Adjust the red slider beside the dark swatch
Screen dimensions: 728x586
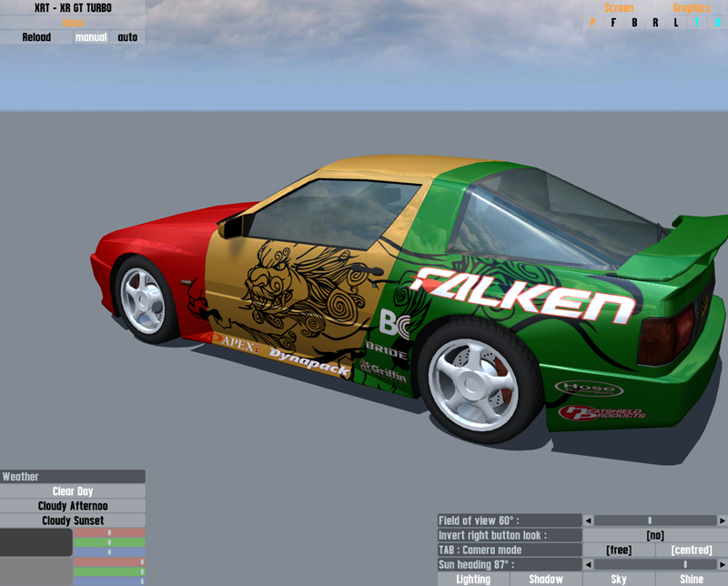(x=109, y=532)
